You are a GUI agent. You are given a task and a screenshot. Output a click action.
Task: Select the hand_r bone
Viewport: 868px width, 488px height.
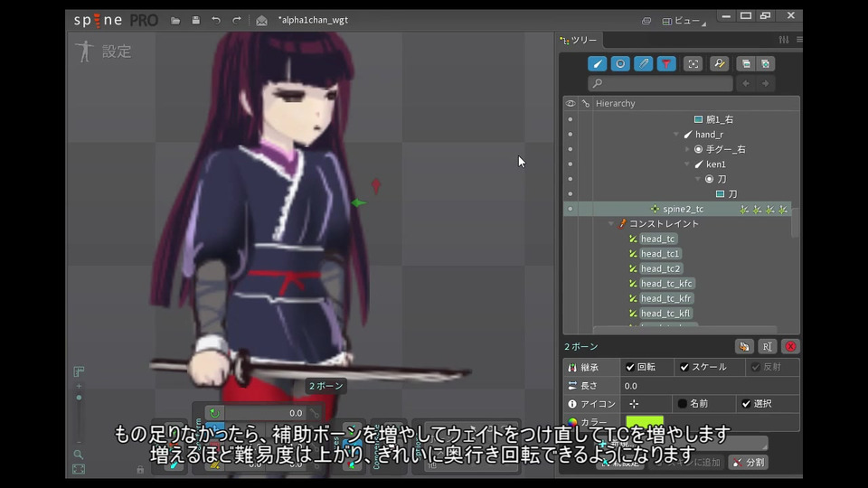click(709, 135)
